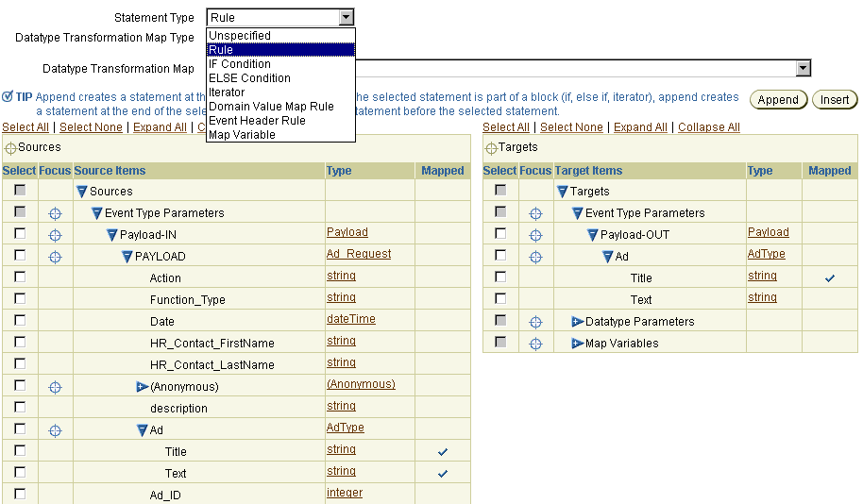Screen dimensions: 863x504
Task: Open the Ad_Request type link
Action: [x=359, y=254]
